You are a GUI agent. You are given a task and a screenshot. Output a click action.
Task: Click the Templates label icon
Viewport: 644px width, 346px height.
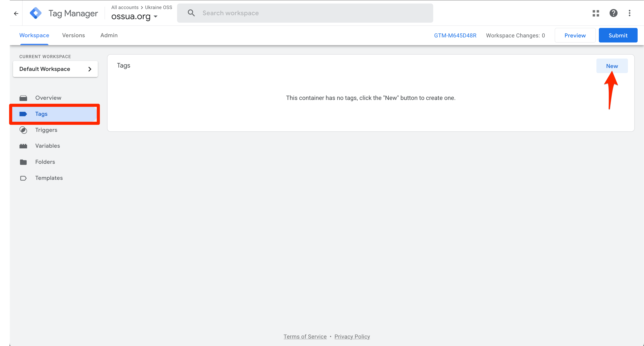pos(23,178)
